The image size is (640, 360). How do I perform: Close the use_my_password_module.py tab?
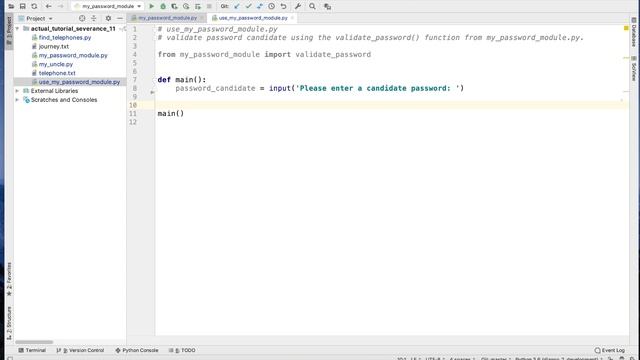pyautogui.click(x=292, y=18)
